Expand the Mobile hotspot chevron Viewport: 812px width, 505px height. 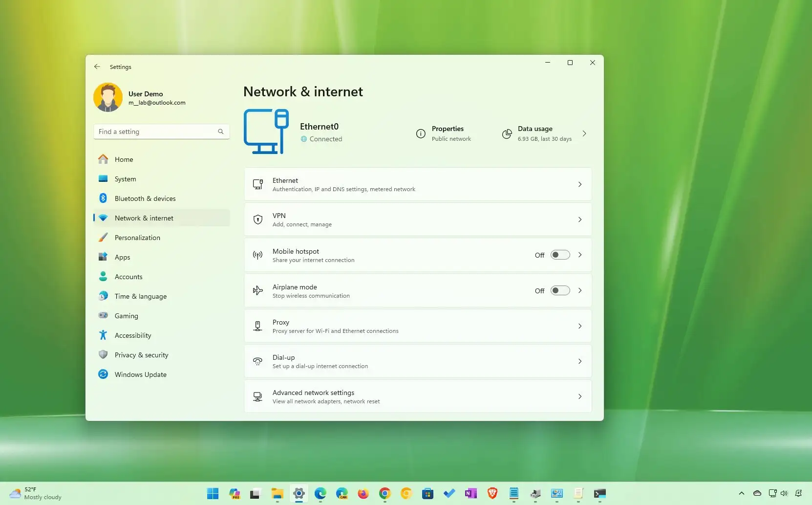(580, 255)
